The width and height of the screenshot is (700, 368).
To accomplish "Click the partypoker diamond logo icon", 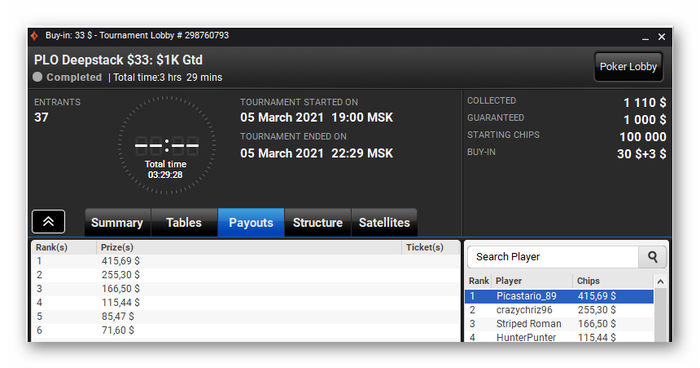I will 35,36.
